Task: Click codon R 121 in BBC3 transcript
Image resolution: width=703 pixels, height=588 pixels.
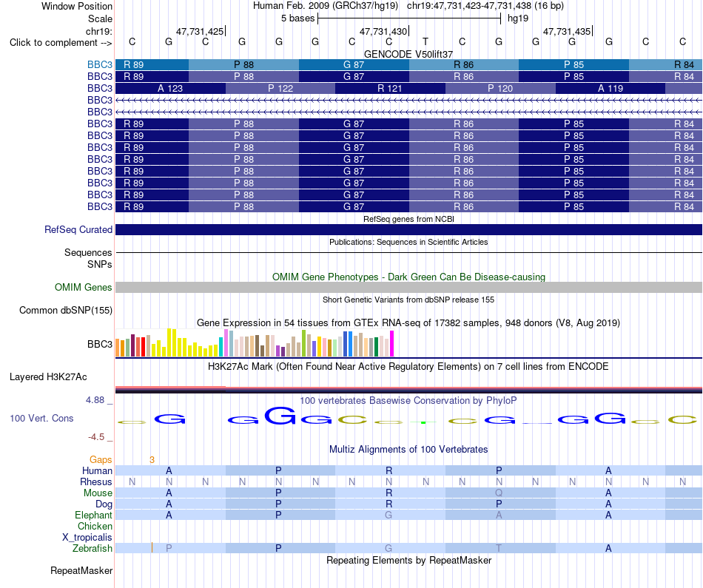Action: pyautogui.click(x=390, y=88)
